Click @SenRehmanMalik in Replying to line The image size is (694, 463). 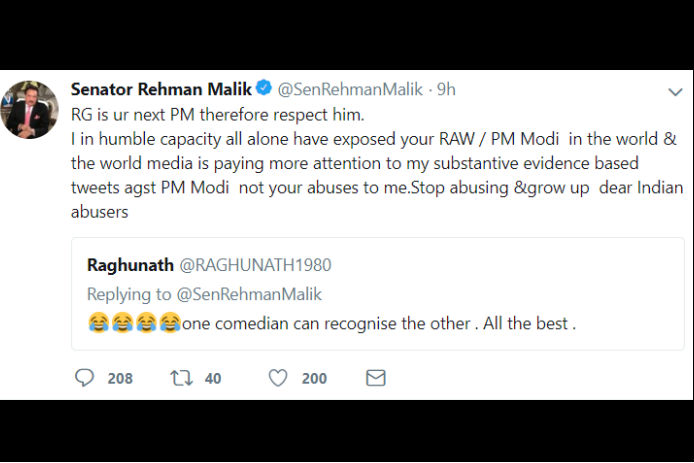[249, 294]
